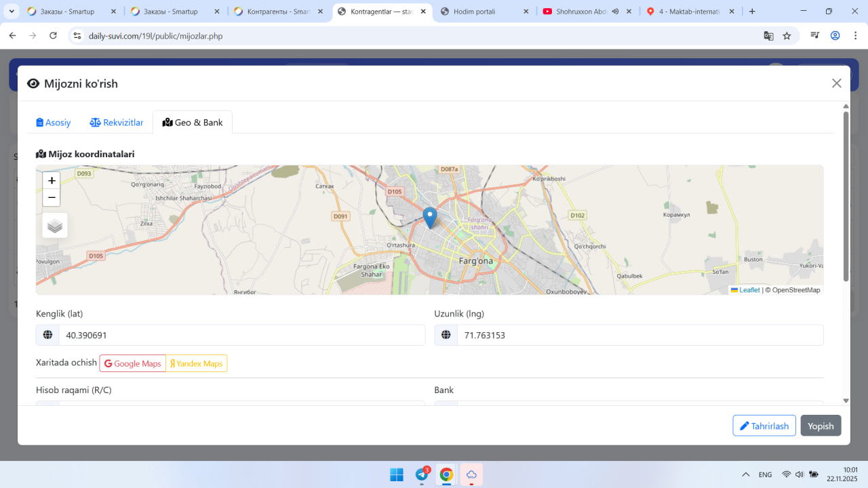Zoom out on the map
This screenshot has height=488, width=868.
pos(52,198)
